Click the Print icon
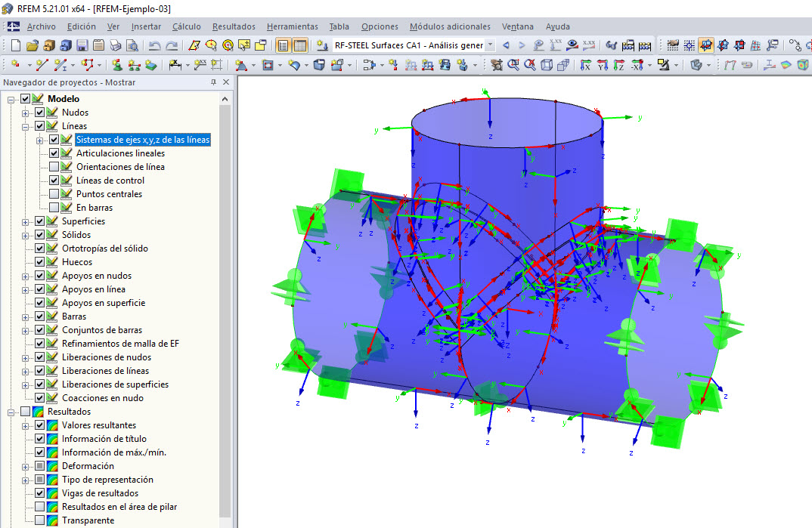This screenshot has width=812, height=528. click(116, 45)
